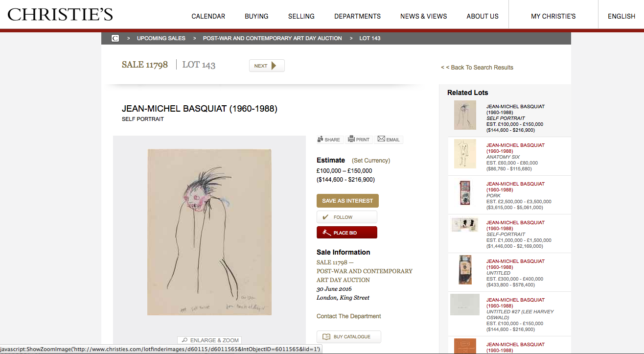
Task: Open My Christie's account menu
Action: pyautogui.click(x=553, y=16)
